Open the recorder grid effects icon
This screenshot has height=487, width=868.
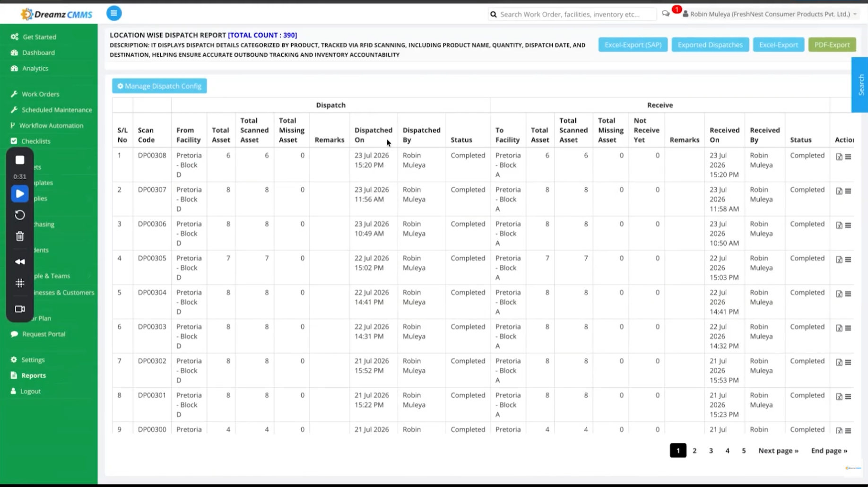point(20,283)
